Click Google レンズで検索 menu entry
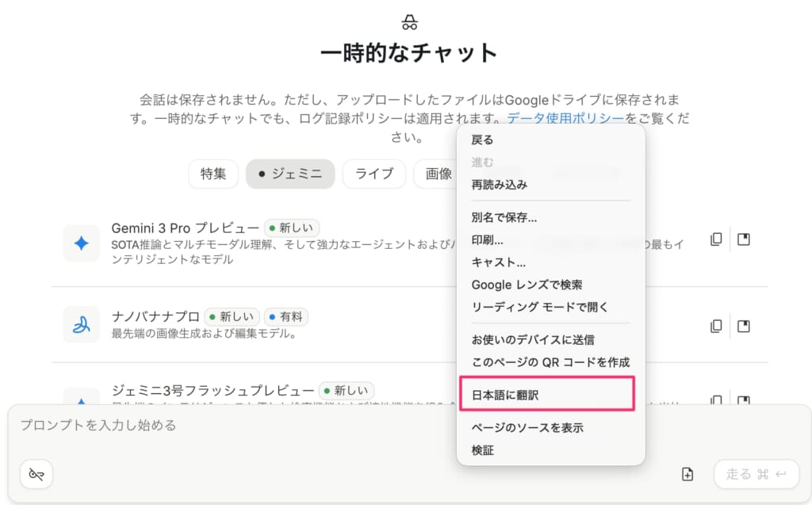Screen dimensions: 812x505 pos(527,285)
